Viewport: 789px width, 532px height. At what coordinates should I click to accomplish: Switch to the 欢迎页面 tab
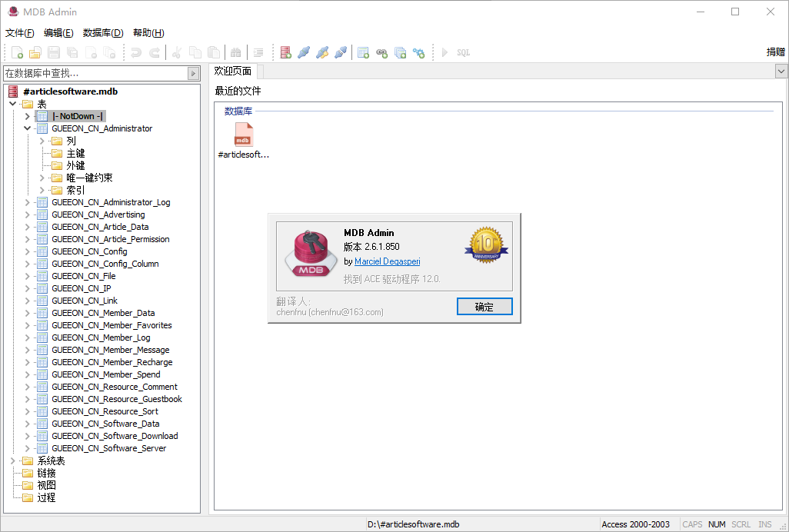[x=233, y=71]
